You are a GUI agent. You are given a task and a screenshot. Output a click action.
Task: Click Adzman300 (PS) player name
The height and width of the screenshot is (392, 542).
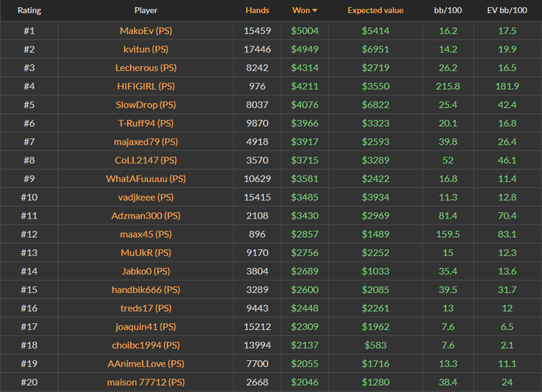click(x=146, y=216)
